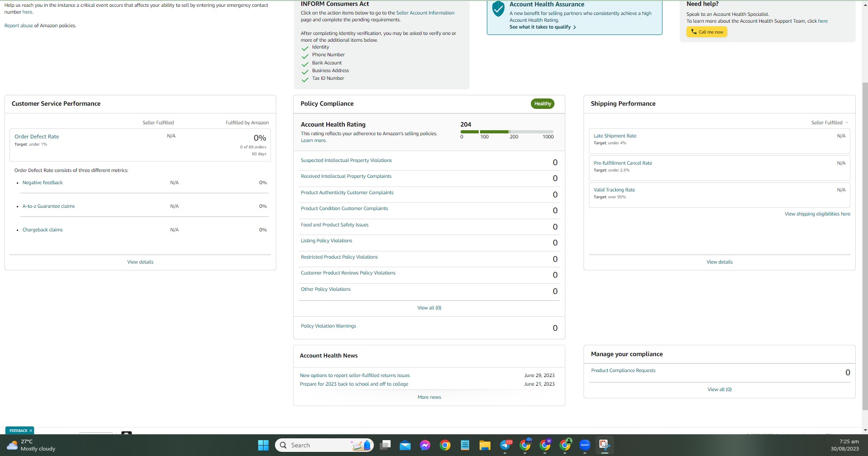Open Negative feedback metric link
The width and height of the screenshot is (868, 456).
tap(43, 182)
